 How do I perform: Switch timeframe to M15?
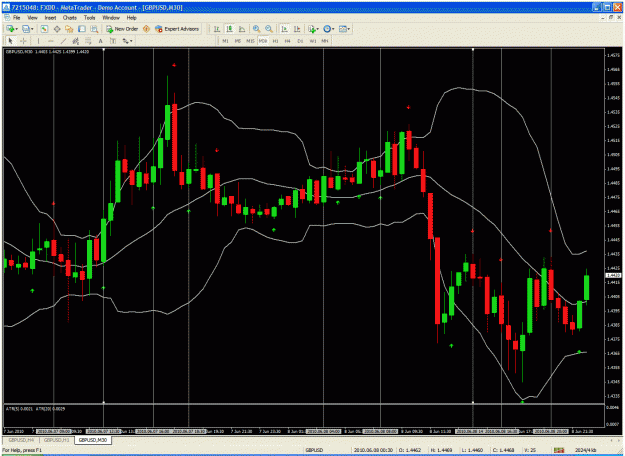(x=250, y=41)
